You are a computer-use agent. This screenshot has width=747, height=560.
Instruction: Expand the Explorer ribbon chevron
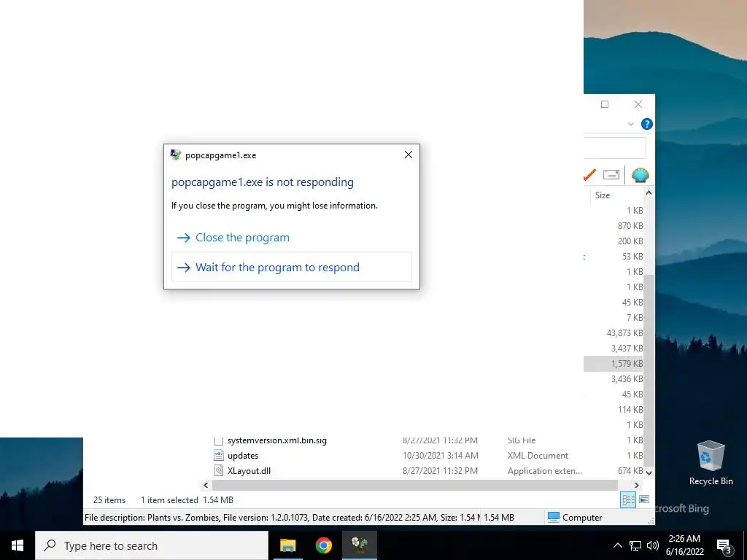pyautogui.click(x=631, y=124)
